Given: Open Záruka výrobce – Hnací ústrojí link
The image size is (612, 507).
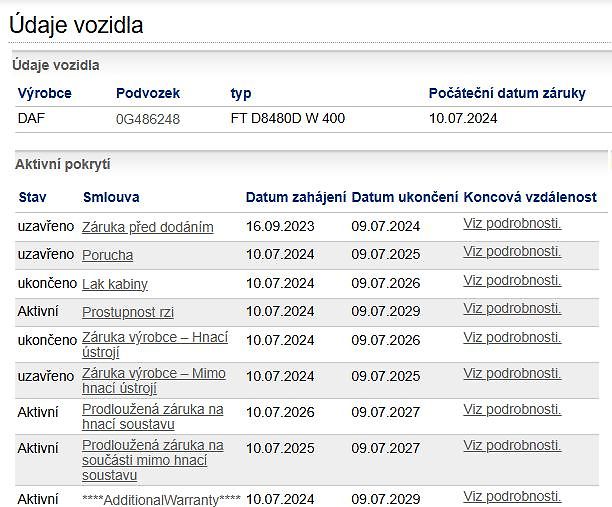Looking at the screenshot, I should point(155,344).
